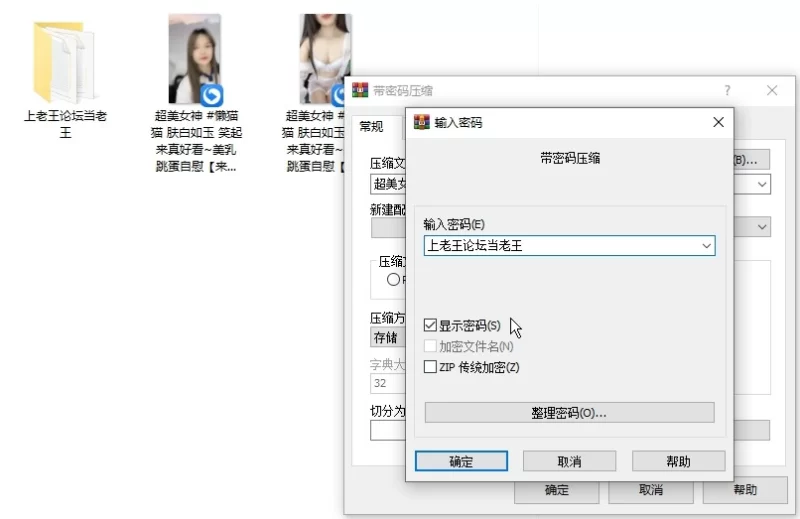Image resolution: width=800 pixels, height=519 pixels.
Task: Click the 上老王论坛当老王 folder name label
Action: pyautogui.click(x=65, y=124)
